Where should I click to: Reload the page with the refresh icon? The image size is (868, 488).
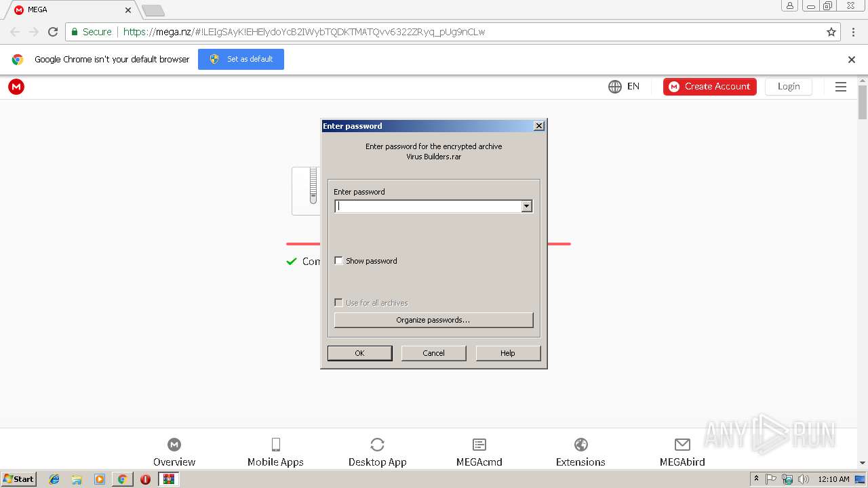pos(53,32)
